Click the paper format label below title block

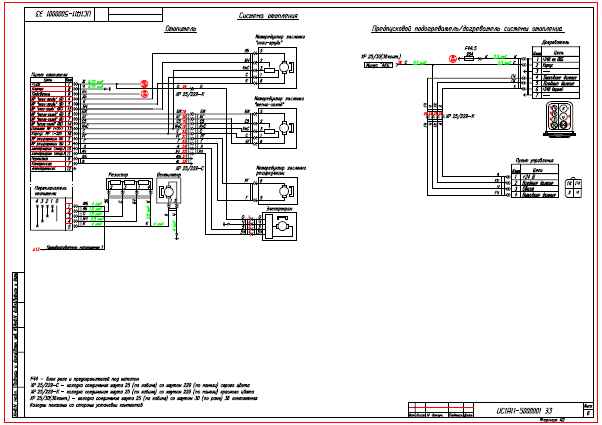pos(552,420)
